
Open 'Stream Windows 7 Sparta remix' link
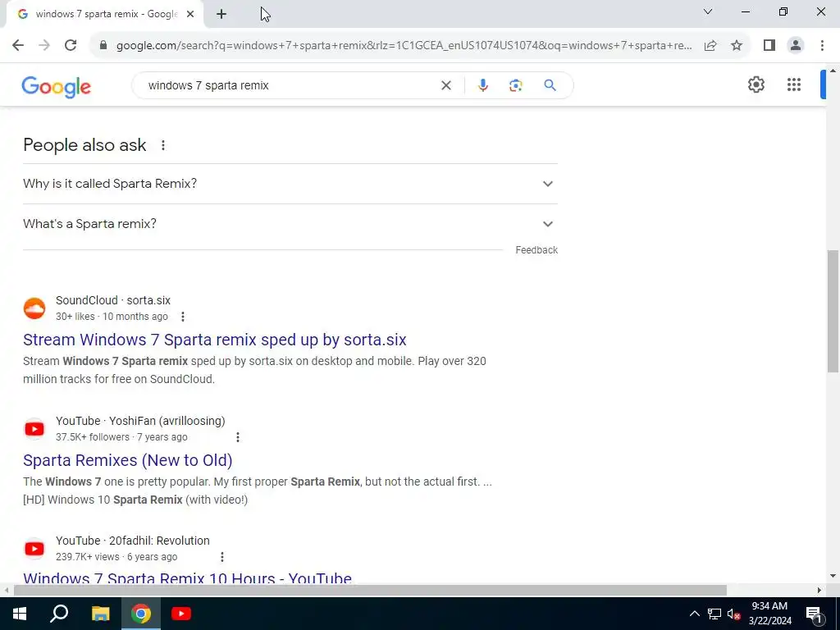[215, 340]
